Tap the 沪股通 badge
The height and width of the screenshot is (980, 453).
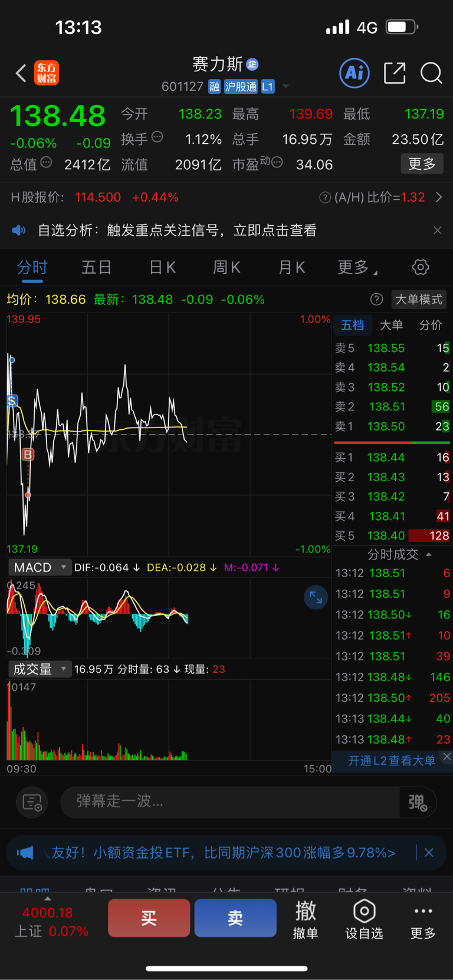(241, 87)
